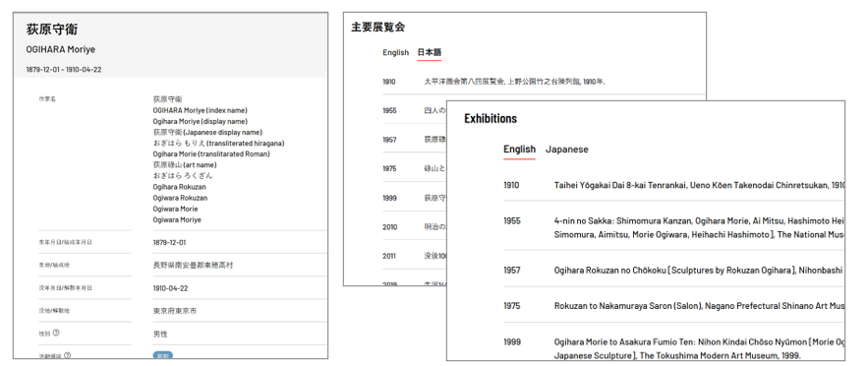Click the blue 彫刻 tag badge
The width and height of the screenshot is (868, 366).
pyautogui.click(x=163, y=355)
